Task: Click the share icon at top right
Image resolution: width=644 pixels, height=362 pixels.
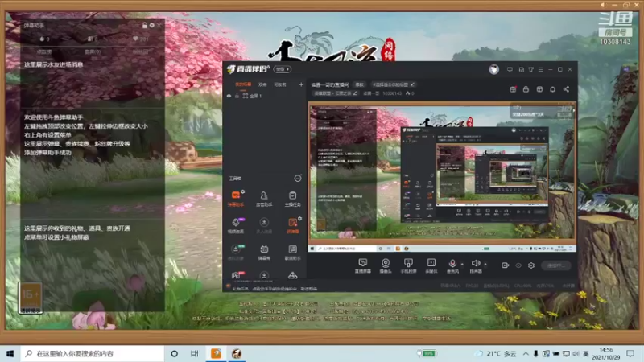Action: pyautogui.click(x=566, y=89)
